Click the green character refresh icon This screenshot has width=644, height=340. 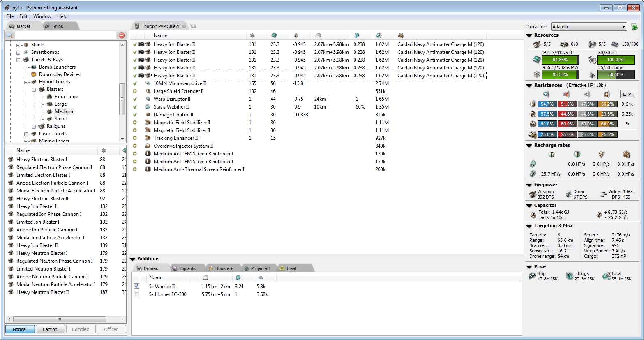[635, 27]
